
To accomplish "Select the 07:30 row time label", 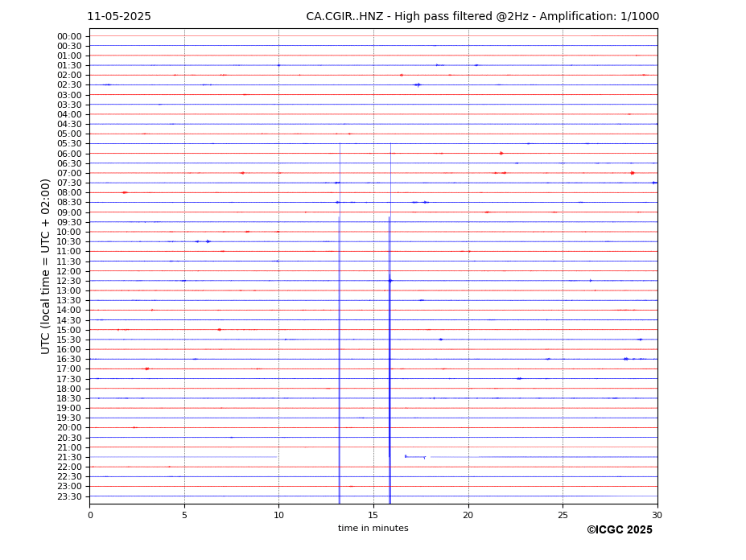I will (x=69, y=183).
